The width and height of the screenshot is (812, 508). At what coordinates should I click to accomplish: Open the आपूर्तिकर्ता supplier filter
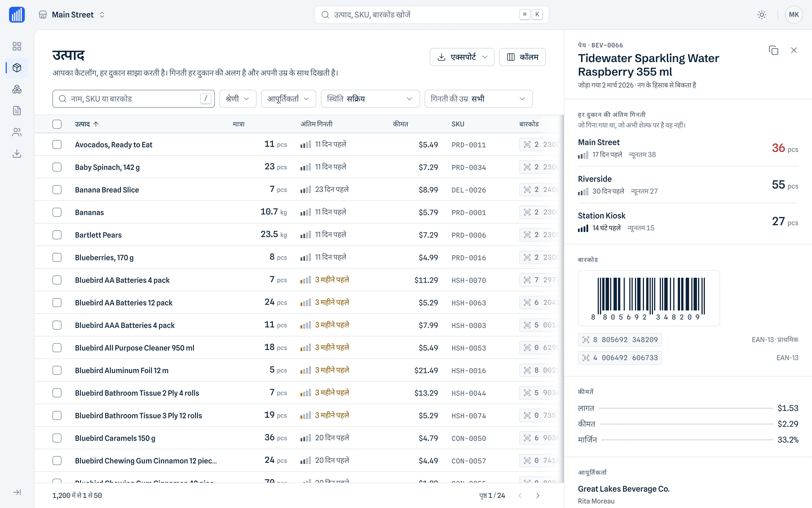pos(288,99)
